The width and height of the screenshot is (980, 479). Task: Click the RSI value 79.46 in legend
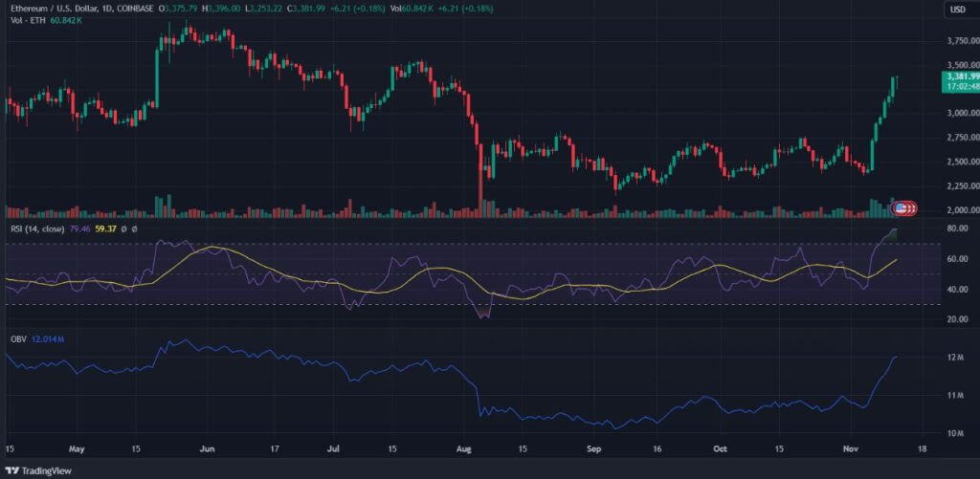pyautogui.click(x=78, y=229)
